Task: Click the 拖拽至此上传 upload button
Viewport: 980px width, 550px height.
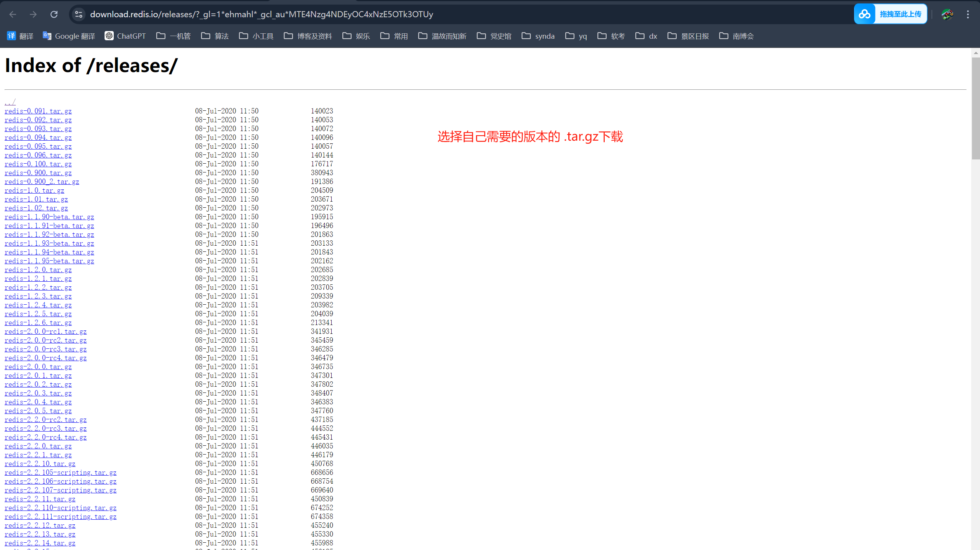Action: [x=890, y=14]
